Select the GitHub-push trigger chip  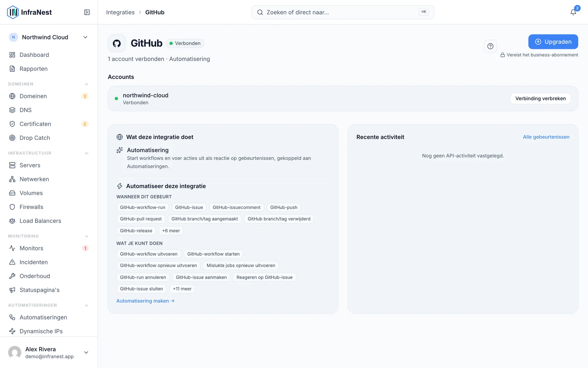click(284, 207)
